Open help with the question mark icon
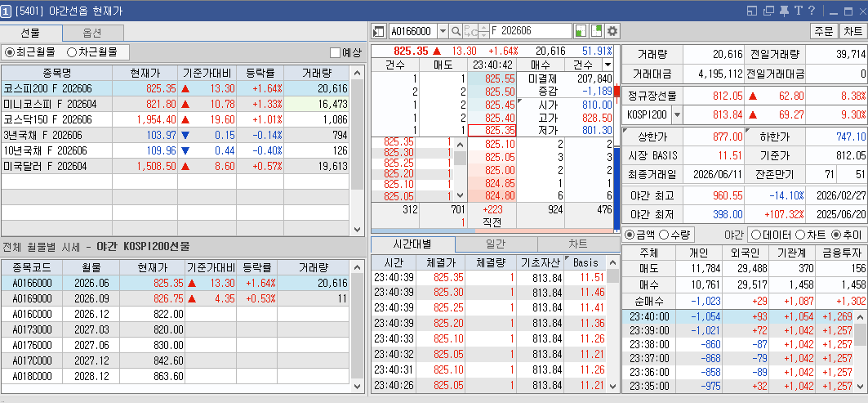868x403 pixels. pos(812,11)
